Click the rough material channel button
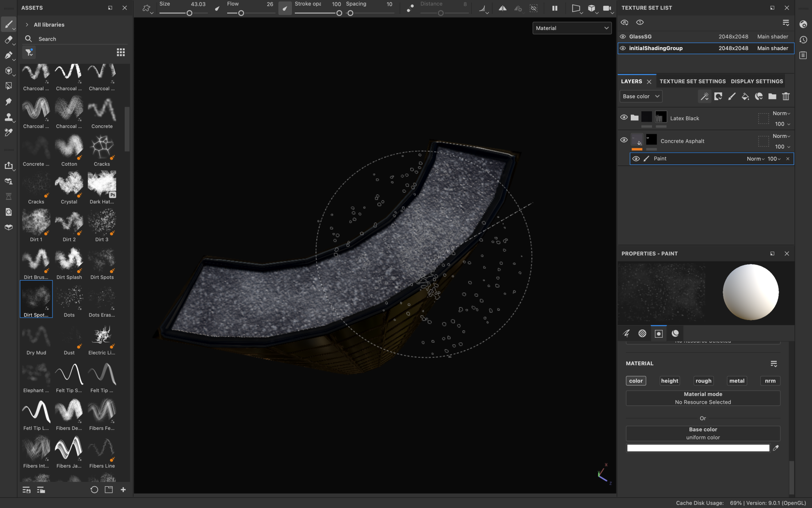The height and width of the screenshot is (508, 812). pyautogui.click(x=703, y=380)
